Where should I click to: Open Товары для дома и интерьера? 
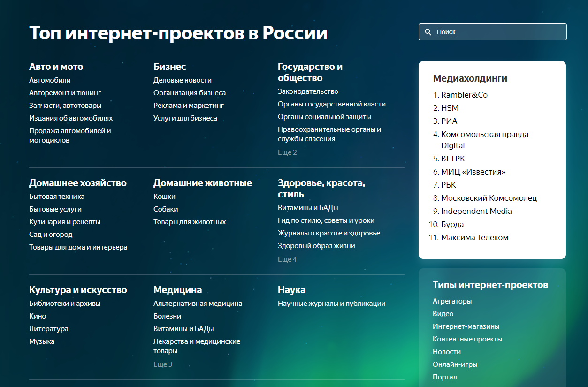[x=78, y=247]
